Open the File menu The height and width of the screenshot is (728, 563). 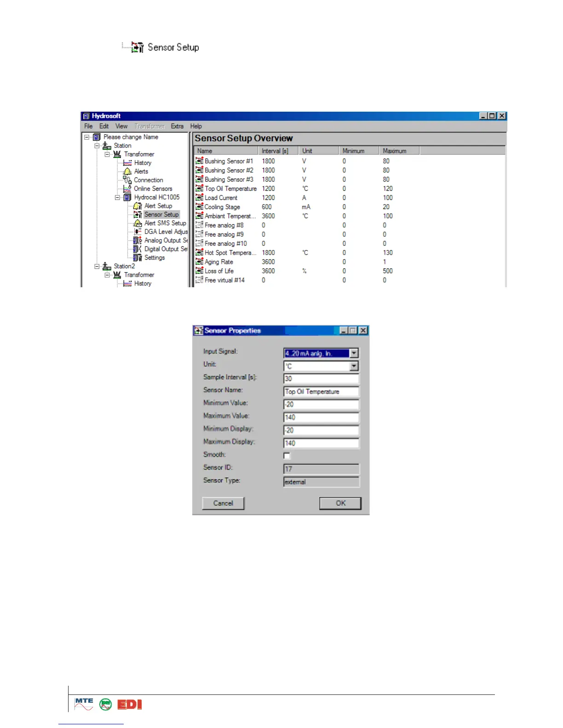click(88, 126)
